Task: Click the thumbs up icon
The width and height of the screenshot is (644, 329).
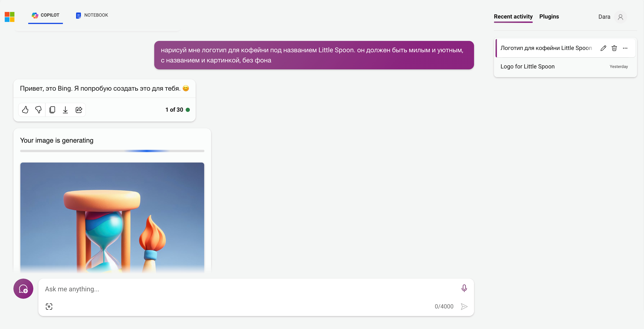Action: click(x=25, y=110)
